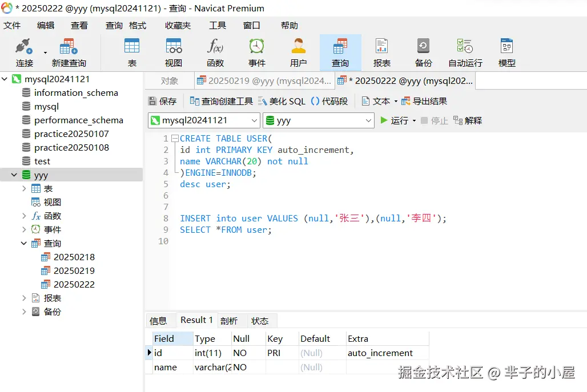This screenshot has height=392, width=587.
Task: Expand the 事件 node under yyy
Action: tap(24, 229)
